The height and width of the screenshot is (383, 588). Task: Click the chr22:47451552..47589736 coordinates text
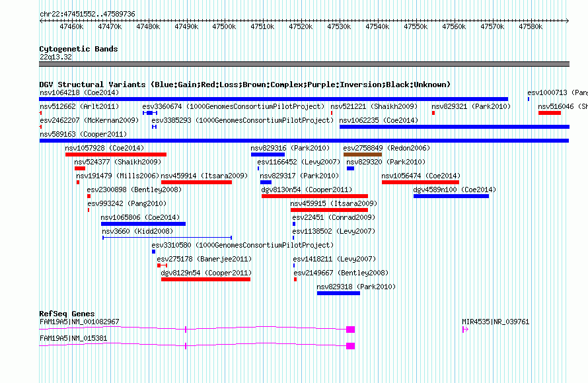(87, 15)
